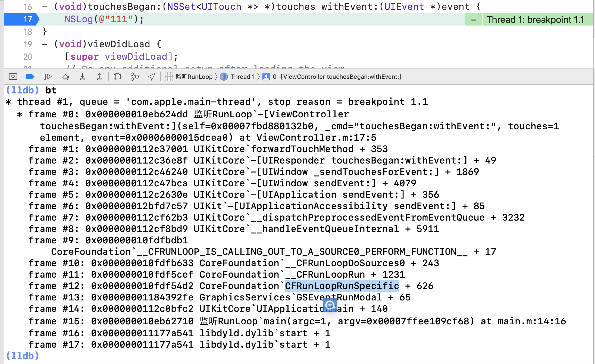Image resolution: width=595 pixels, height=364 pixels.
Task: Continue program execution
Action: (48, 77)
